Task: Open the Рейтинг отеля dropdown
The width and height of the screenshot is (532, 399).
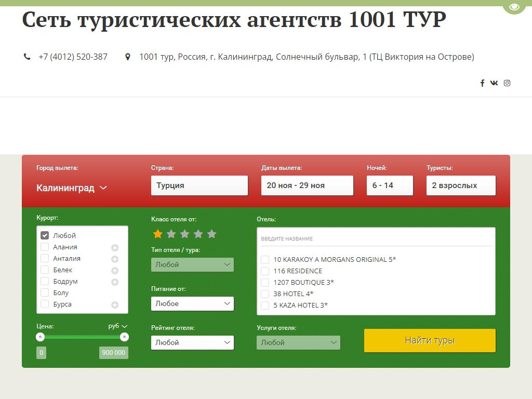Action: click(x=192, y=342)
